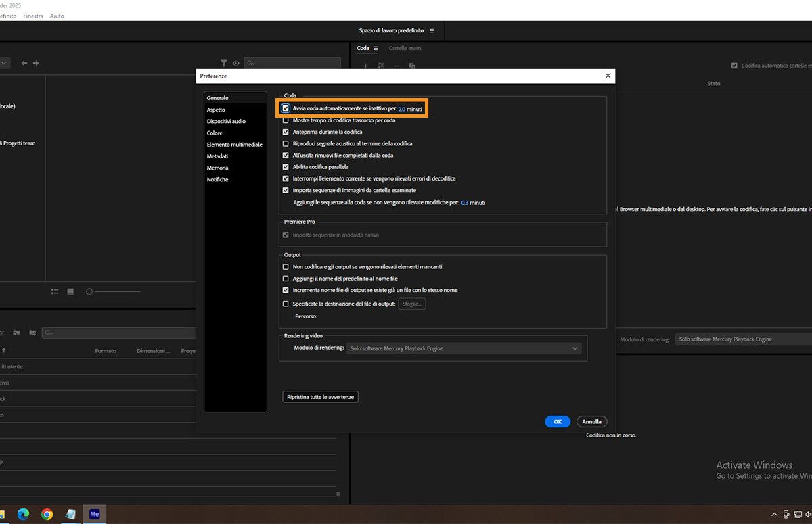This screenshot has width=812, height=524.
Task: Open the Coda panel hamburger menu
Action: [x=376, y=48]
